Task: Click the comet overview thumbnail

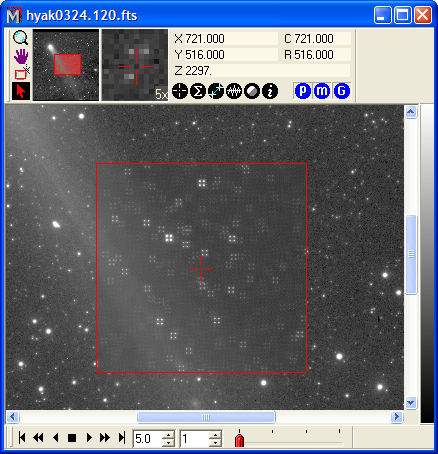Action: 66,65
